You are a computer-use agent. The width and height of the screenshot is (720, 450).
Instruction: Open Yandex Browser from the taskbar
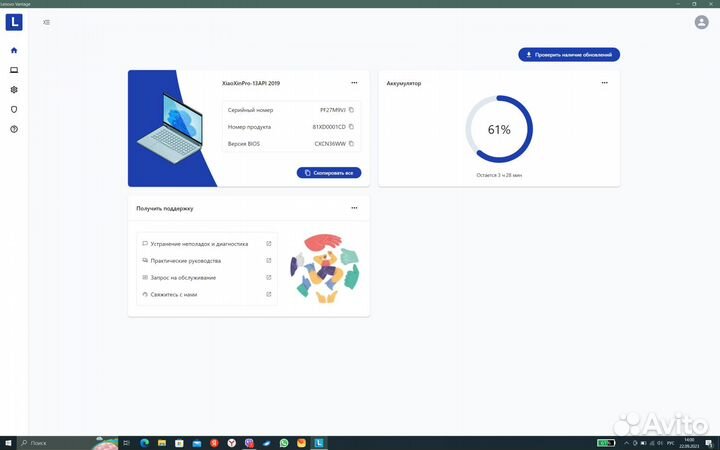click(231, 443)
